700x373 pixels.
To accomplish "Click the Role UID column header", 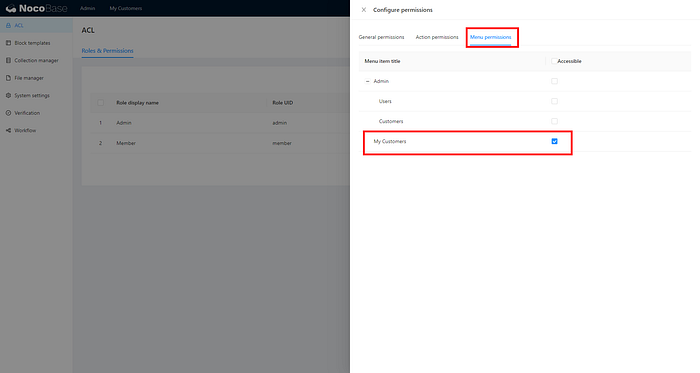I will point(283,103).
